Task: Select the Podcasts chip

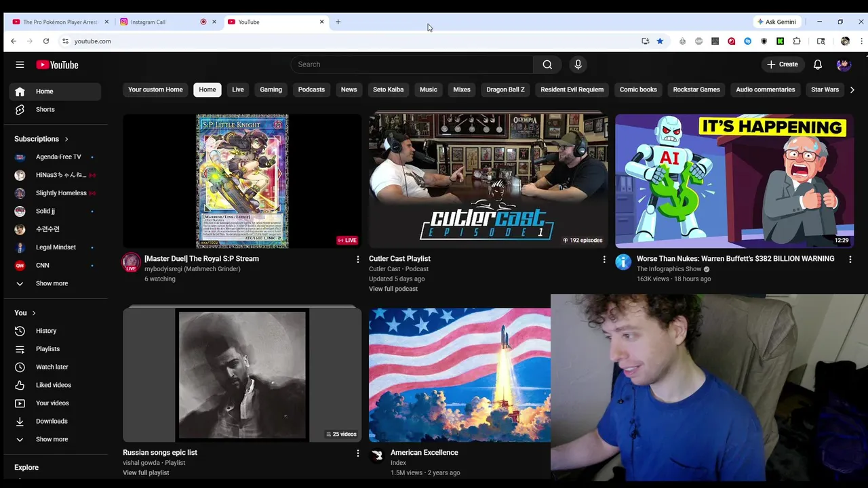Action: 311,89
